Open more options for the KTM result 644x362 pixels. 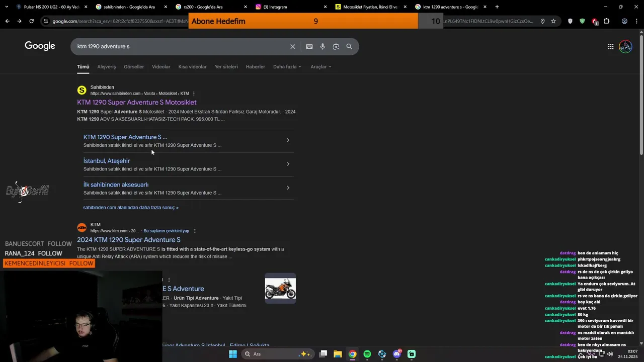click(x=195, y=231)
